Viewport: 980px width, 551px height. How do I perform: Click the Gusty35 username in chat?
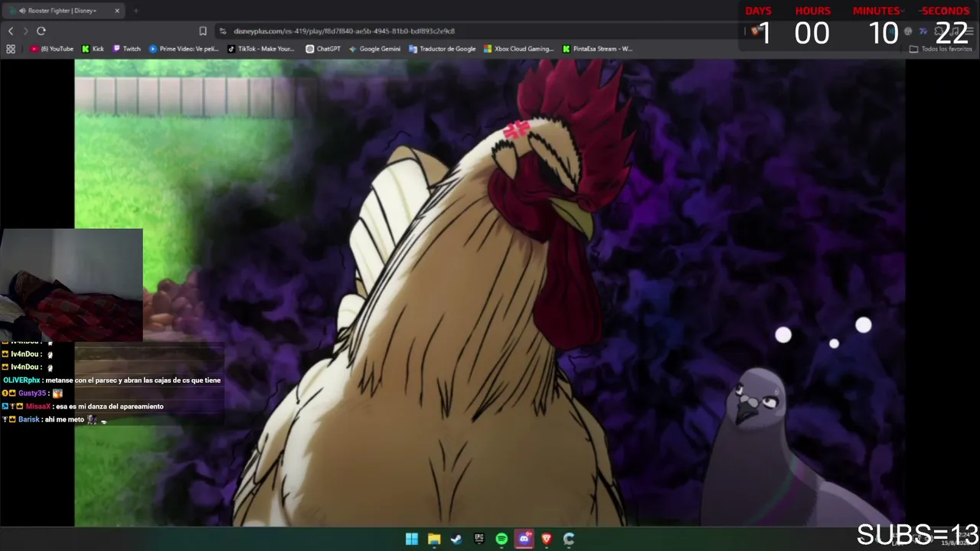(32, 393)
